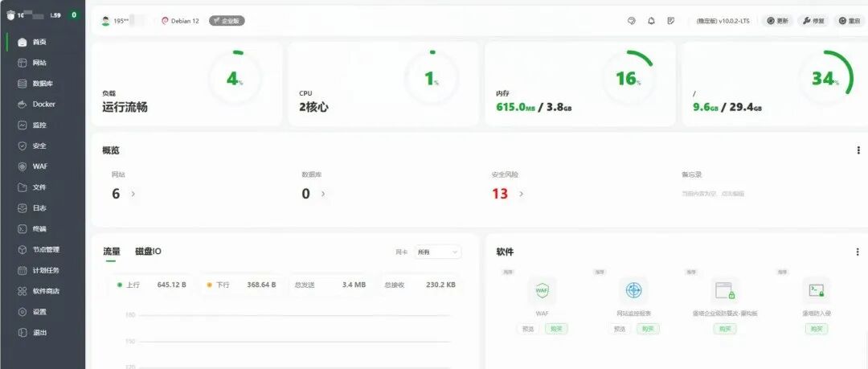This screenshot has height=369, width=868.
Task: Open the 首页 home icon in sidebar
Action: click(x=23, y=42)
